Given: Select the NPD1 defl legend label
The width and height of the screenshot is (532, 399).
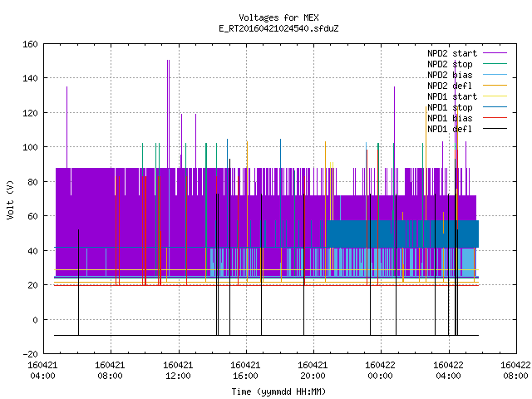Looking at the screenshot, I should 450,129.
